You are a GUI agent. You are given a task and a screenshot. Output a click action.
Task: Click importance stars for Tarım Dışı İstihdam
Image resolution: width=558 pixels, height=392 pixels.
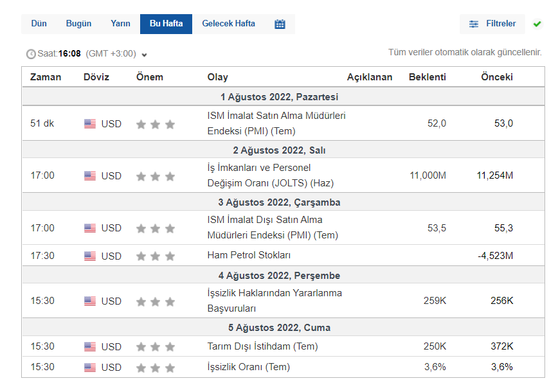pos(156,347)
